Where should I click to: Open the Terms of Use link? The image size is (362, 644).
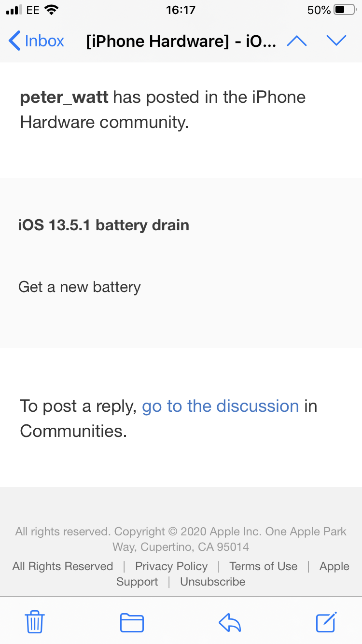(x=264, y=566)
